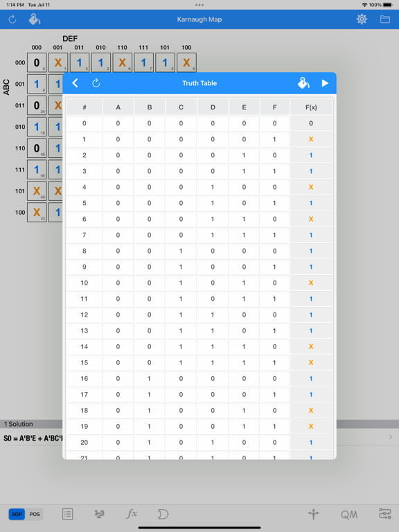The image size is (399, 532).
Task: Toggle Karnaugh cell 3 showing 1
Action: (x=80, y=62)
